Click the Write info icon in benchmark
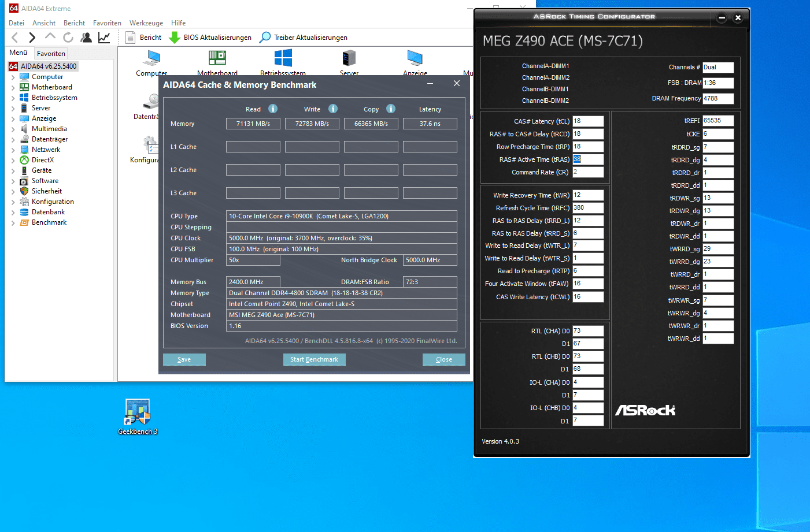This screenshot has height=532, width=810. tap(333, 109)
